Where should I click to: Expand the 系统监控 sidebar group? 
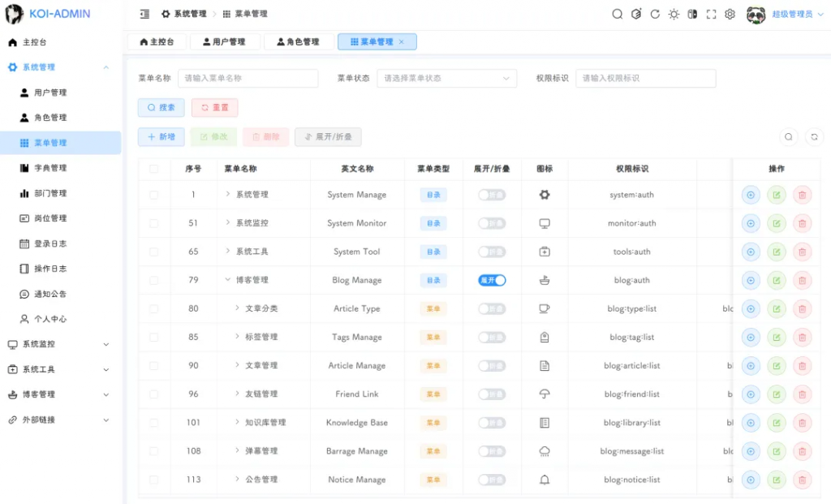pyautogui.click(x=60, y=344)
